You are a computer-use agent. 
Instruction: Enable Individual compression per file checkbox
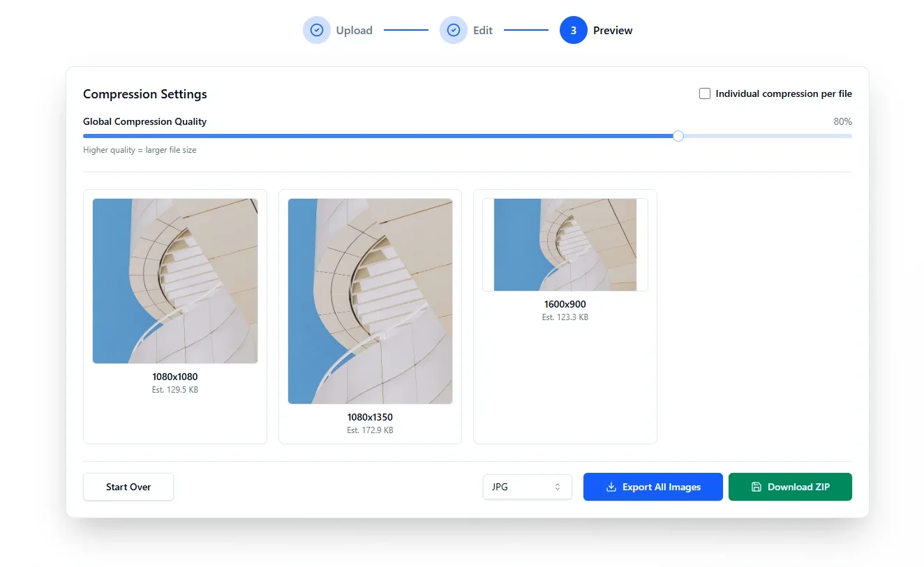(705, 93)
